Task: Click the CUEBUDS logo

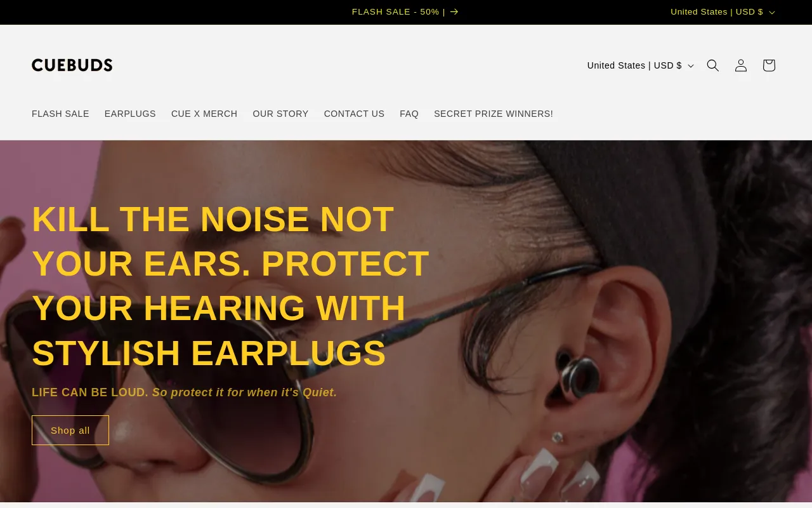Action: click(x=72, y=65)
